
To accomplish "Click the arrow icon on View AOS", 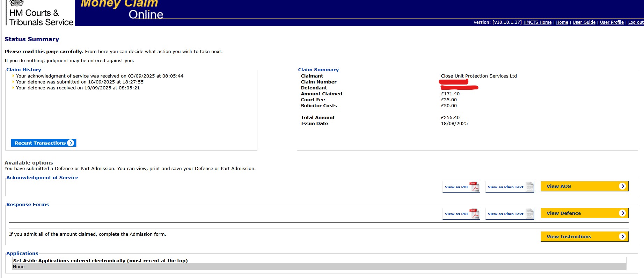I will [x=622, y=186].
